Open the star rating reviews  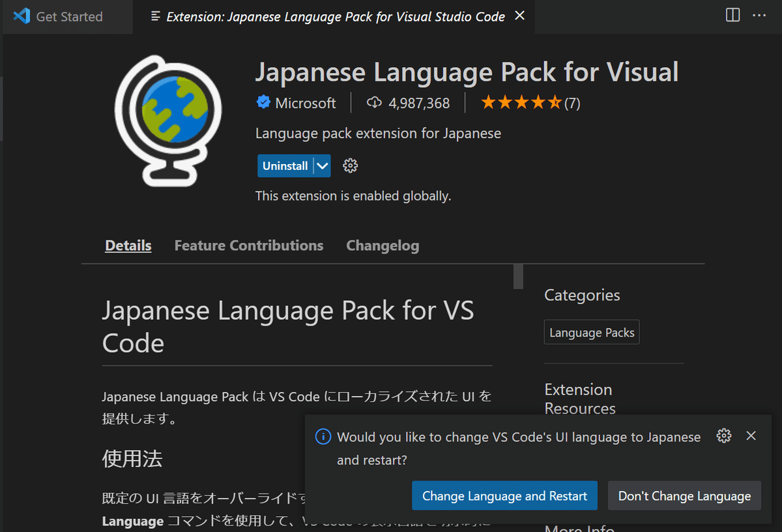point(530,103)
